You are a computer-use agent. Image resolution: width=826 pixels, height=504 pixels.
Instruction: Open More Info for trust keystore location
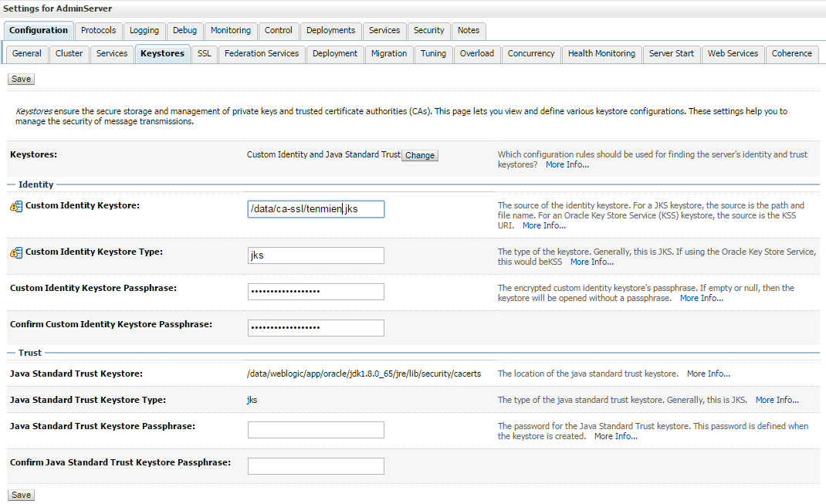[709, 374]
